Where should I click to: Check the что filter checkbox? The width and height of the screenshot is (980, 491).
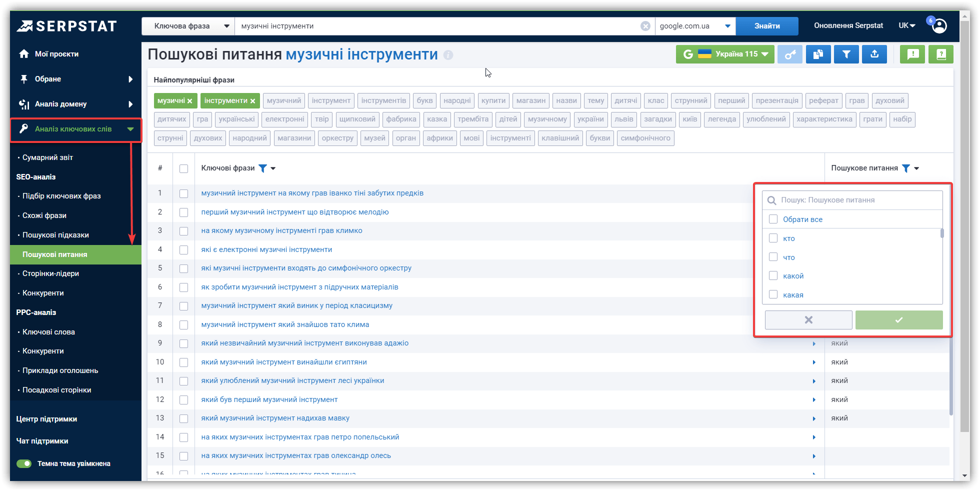[x=773, y=257]
